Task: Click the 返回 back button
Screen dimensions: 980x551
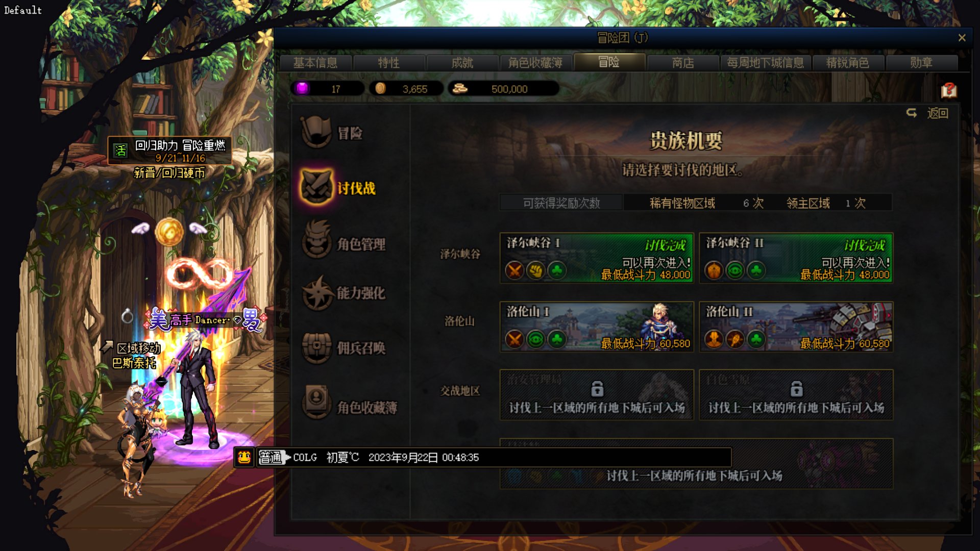Action: 927,113
